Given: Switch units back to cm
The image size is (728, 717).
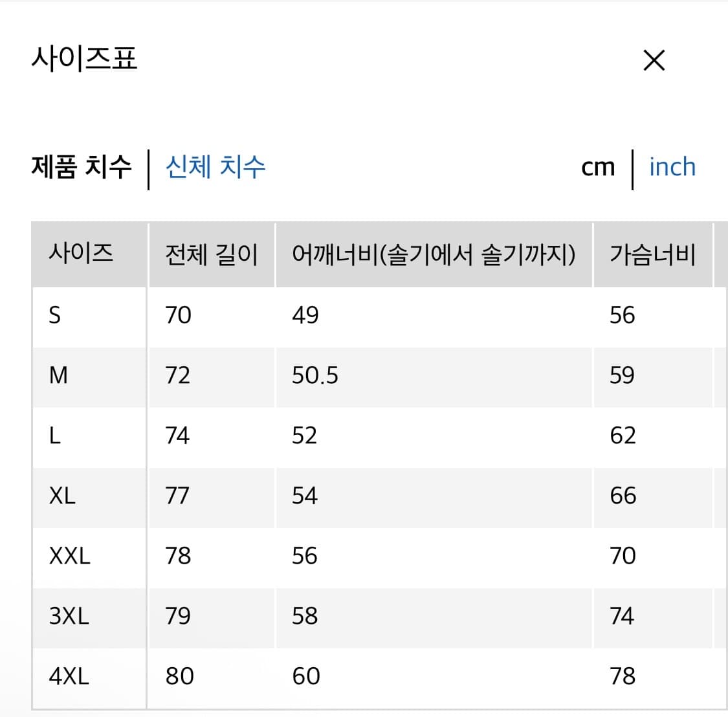Looking at the screenshot, I should [598, 168].
